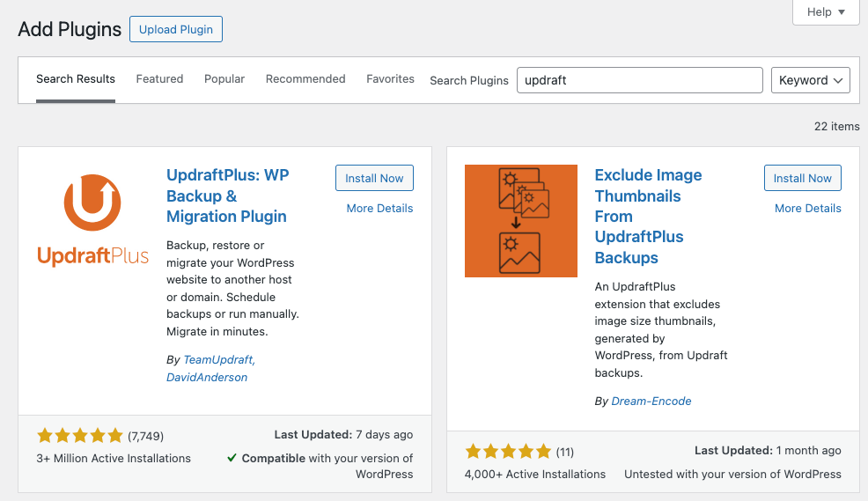Click 'Untested with your version of WordPress' text
The width and height of the screenshot is (868, 501).
[x=732, y=474]
